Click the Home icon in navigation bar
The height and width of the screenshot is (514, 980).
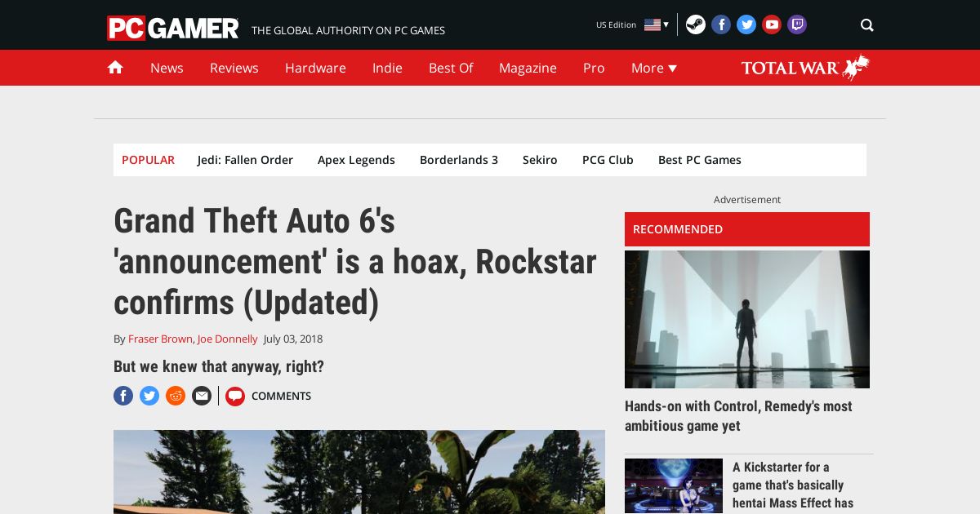tap(115, 68)
